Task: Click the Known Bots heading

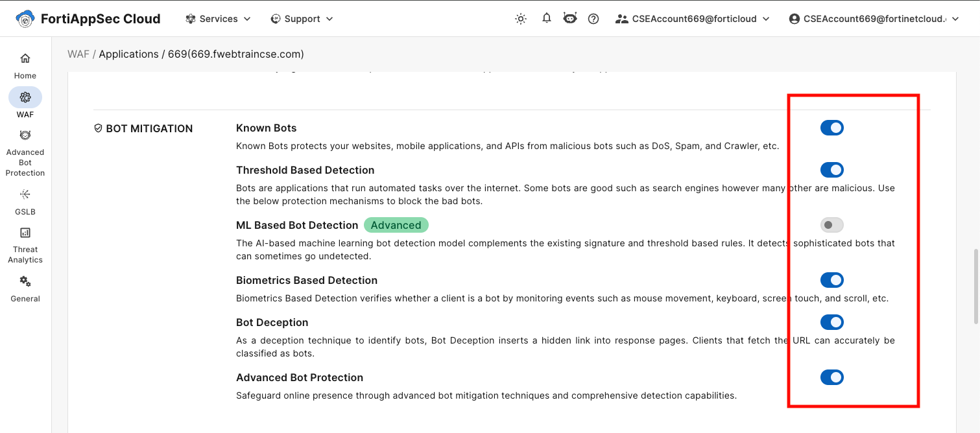Action: 267,128
